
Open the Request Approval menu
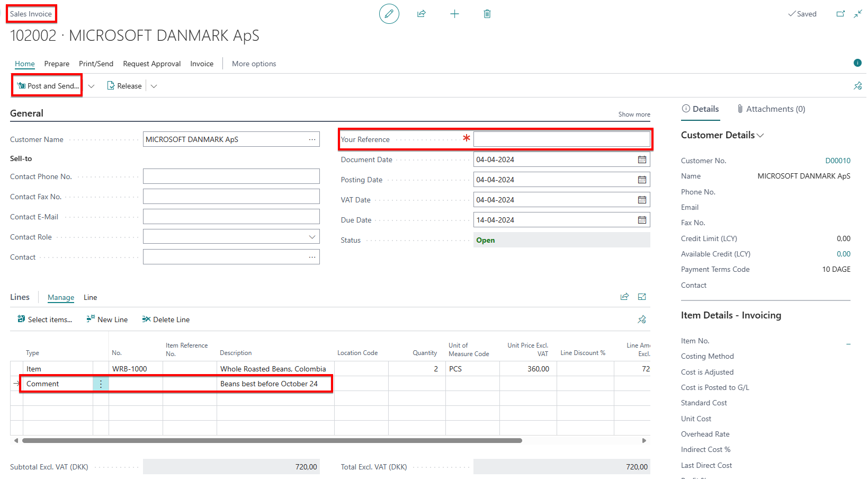(x=152, y=64)
